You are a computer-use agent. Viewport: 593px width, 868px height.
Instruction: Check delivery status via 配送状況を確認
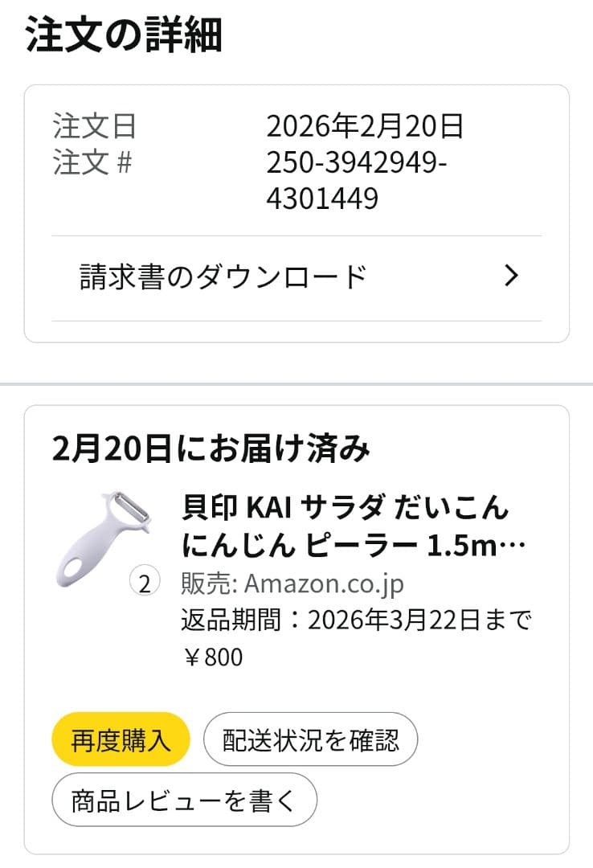(311, 739)
